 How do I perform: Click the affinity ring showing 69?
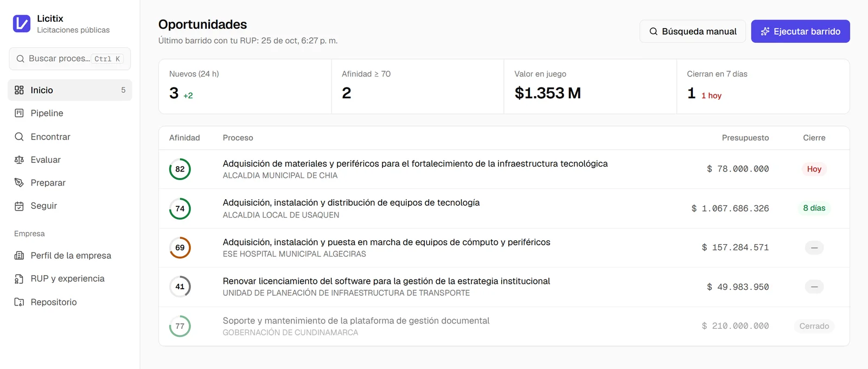coord(180,247)
